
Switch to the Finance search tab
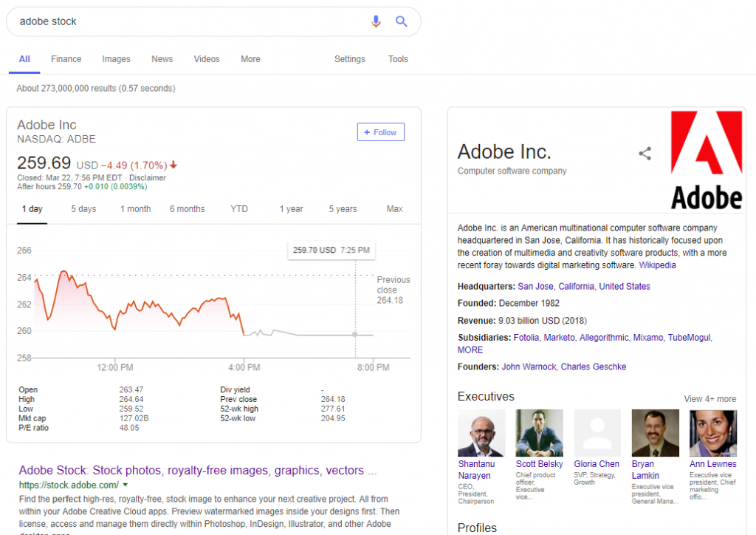click(66, 59)
